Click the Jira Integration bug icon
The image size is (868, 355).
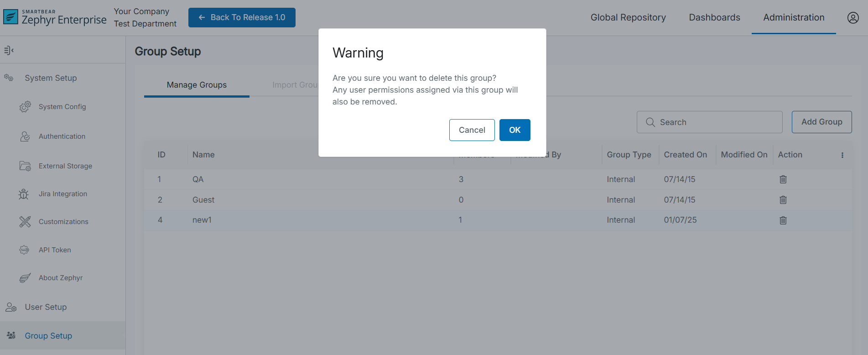(x=24, y=194)
